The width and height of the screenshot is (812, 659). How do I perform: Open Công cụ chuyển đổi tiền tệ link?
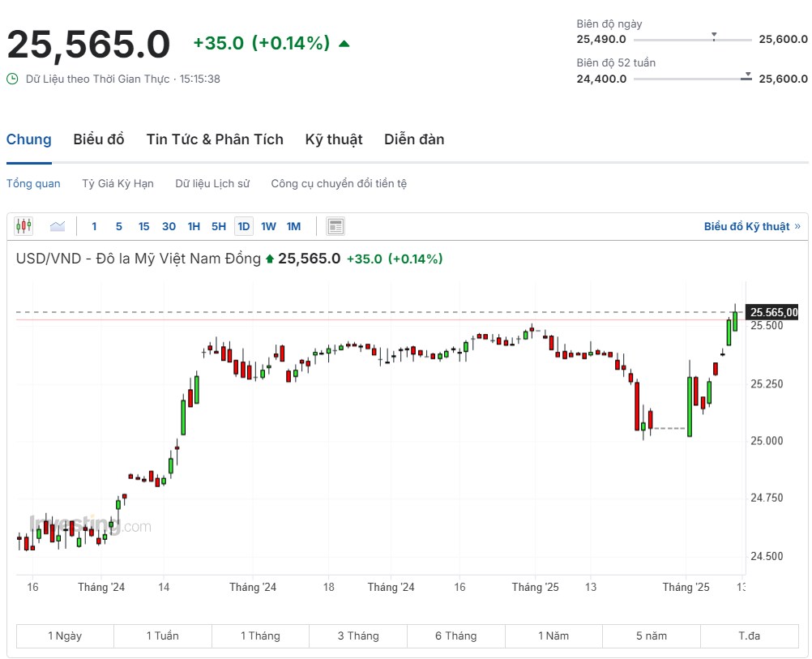click(x=340, y=183)
